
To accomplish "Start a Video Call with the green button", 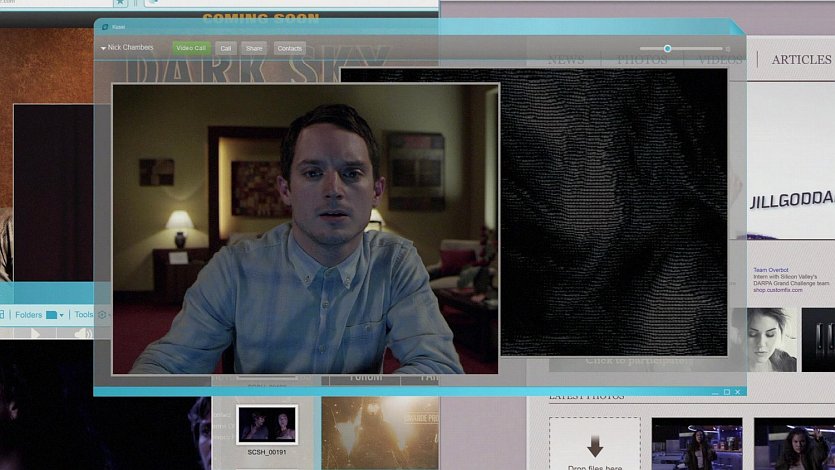I will (x=190, y=48).
